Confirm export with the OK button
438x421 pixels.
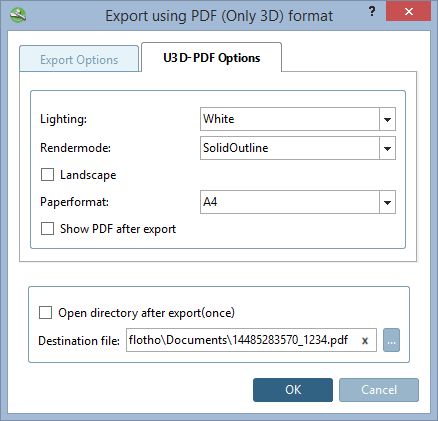coord(293,390)
